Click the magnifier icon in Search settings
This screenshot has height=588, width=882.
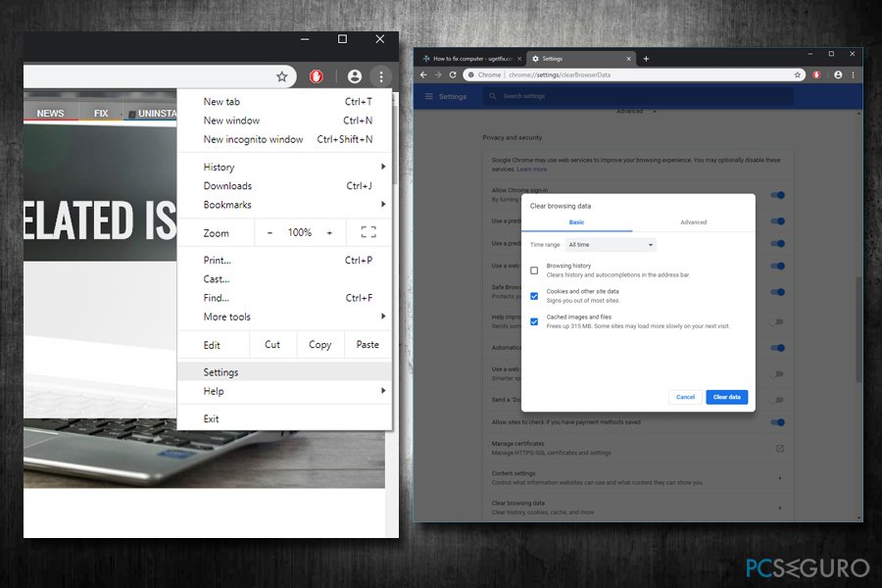(x=493, y=96)
